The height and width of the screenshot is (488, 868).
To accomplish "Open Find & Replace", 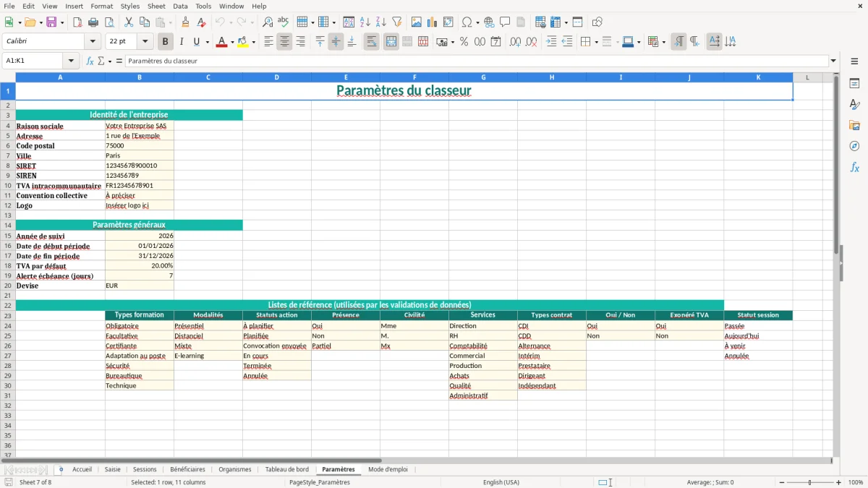I will [x=268, y=22].
